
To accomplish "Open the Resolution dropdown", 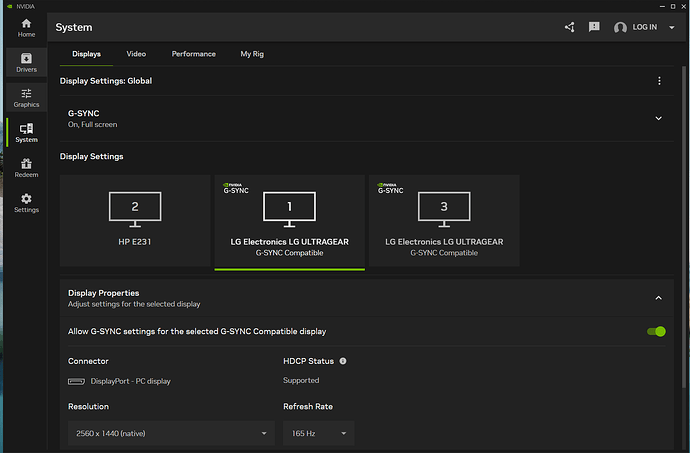I will [x=171, y=433].
